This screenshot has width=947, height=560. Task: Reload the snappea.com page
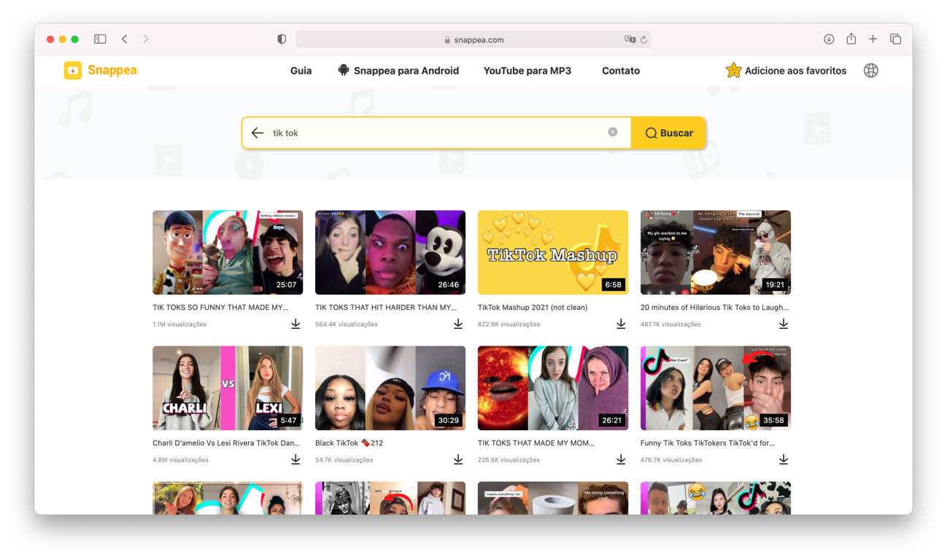[x=643, y=39]
